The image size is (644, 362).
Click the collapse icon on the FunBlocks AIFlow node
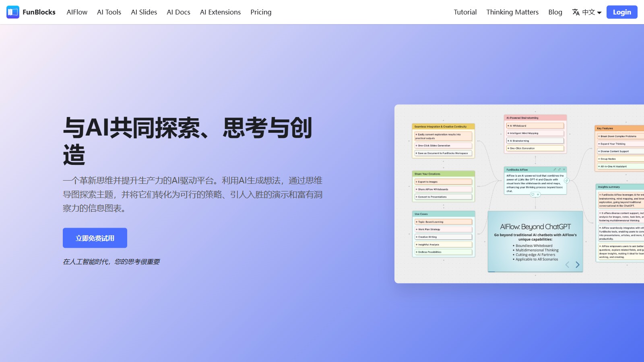pyautogui.click(x=559, y=169)
